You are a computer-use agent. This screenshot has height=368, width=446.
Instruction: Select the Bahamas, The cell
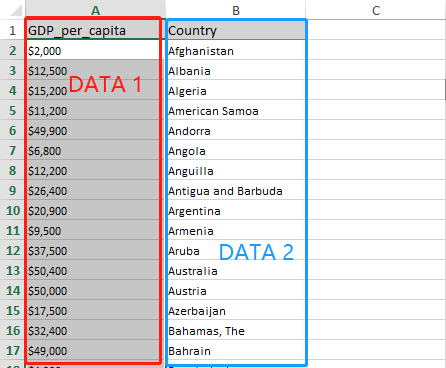coord(236,330)
